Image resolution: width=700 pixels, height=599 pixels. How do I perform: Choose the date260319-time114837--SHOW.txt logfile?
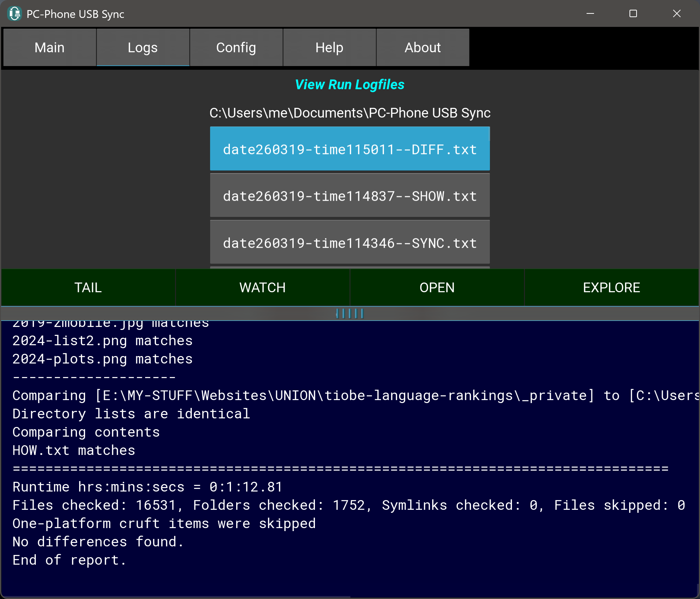(350, 196)
